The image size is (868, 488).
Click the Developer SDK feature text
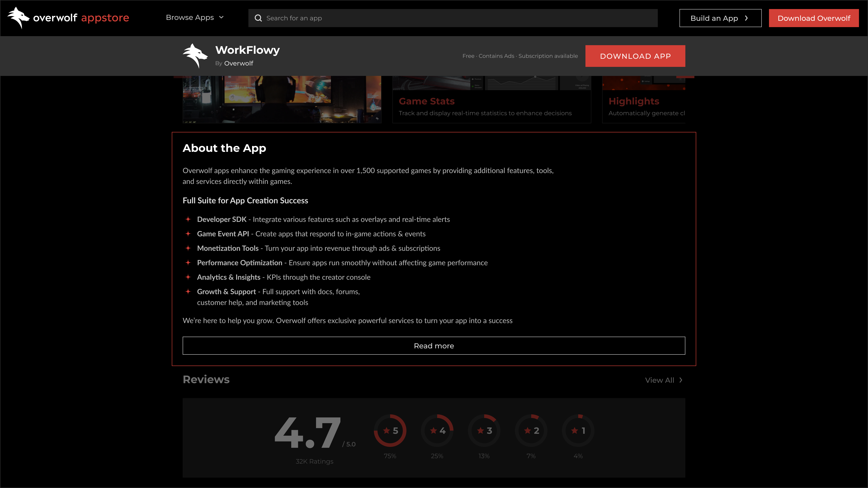pyautogui.click(x=323, y=219)
